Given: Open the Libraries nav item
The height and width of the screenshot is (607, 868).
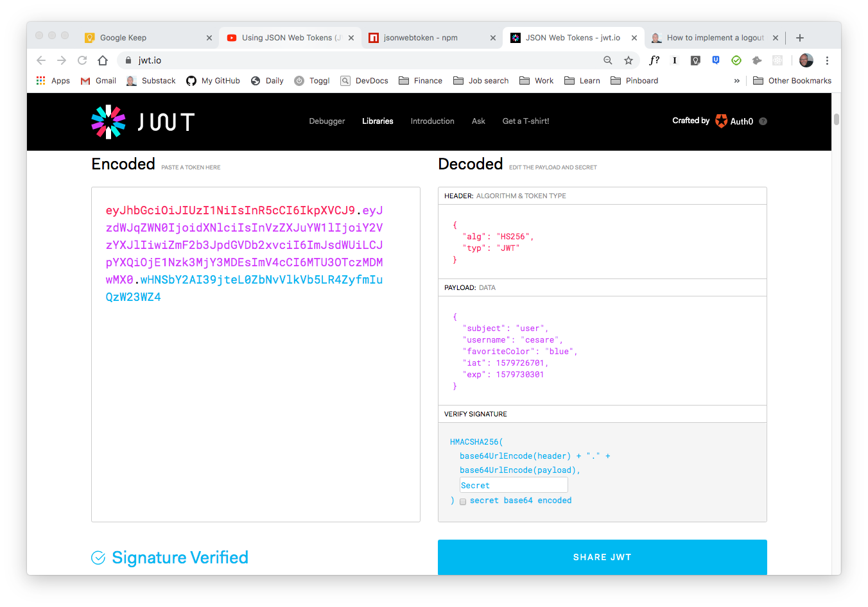Looking at the screenshot, I should coord(378,121).
